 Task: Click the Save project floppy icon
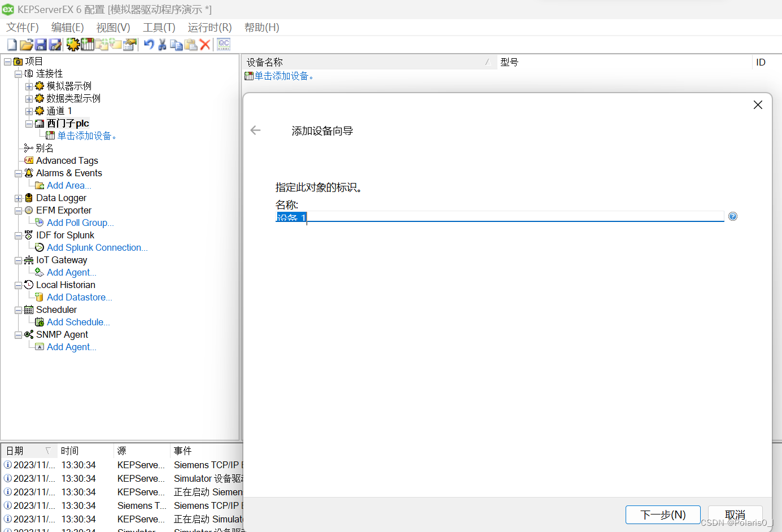tap(41, 45)
